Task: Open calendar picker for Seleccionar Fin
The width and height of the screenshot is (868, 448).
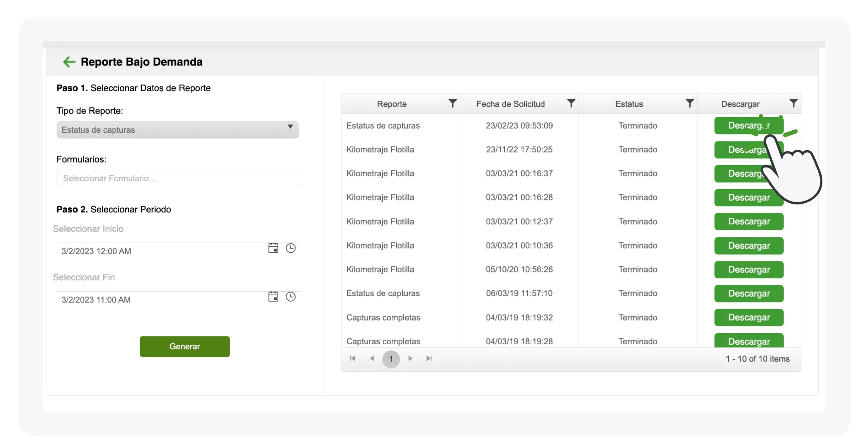Action: [x=273, y=297]
